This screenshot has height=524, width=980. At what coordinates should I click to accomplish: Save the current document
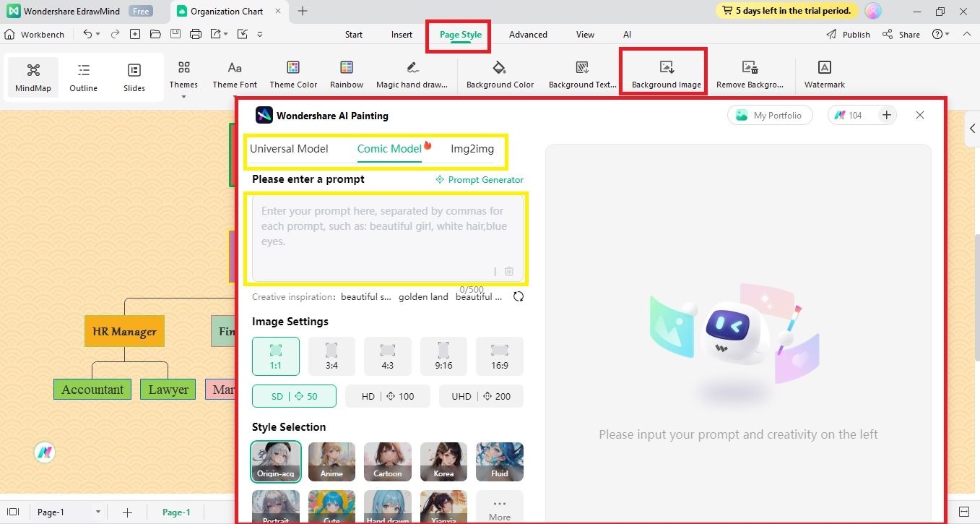[175, 35]
